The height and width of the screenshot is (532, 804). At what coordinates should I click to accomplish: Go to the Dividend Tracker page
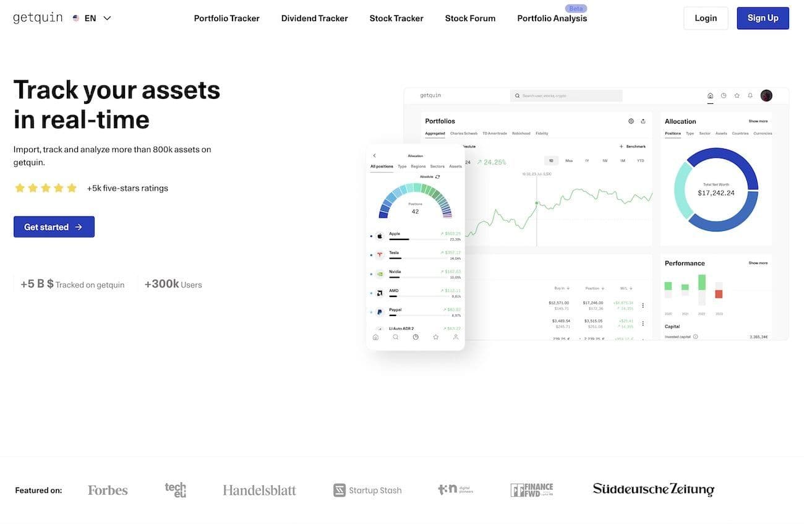point(314,18)
